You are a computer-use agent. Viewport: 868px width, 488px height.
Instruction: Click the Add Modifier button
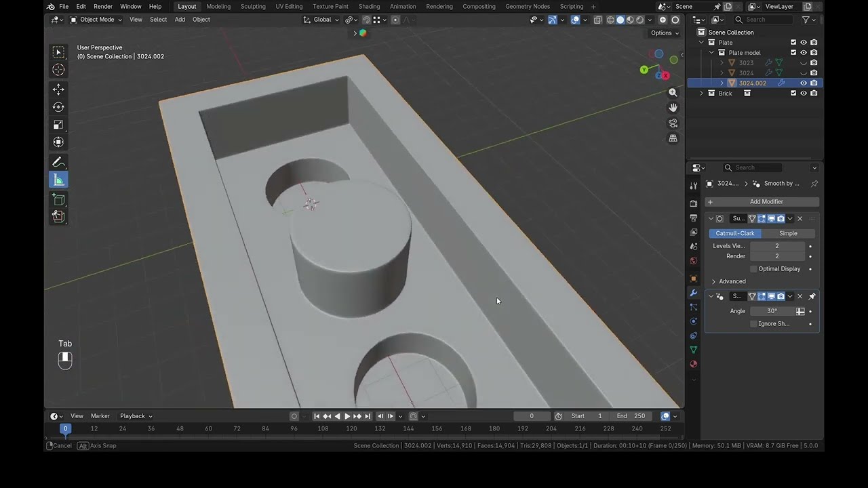click(x=762, y=202)
